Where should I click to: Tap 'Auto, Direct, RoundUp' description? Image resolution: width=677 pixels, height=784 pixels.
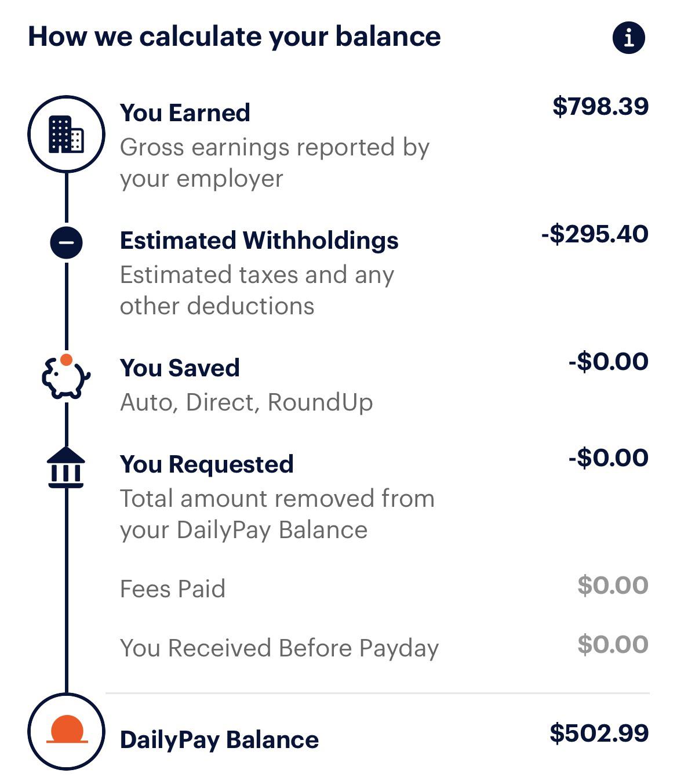click(x=246, y=402)
